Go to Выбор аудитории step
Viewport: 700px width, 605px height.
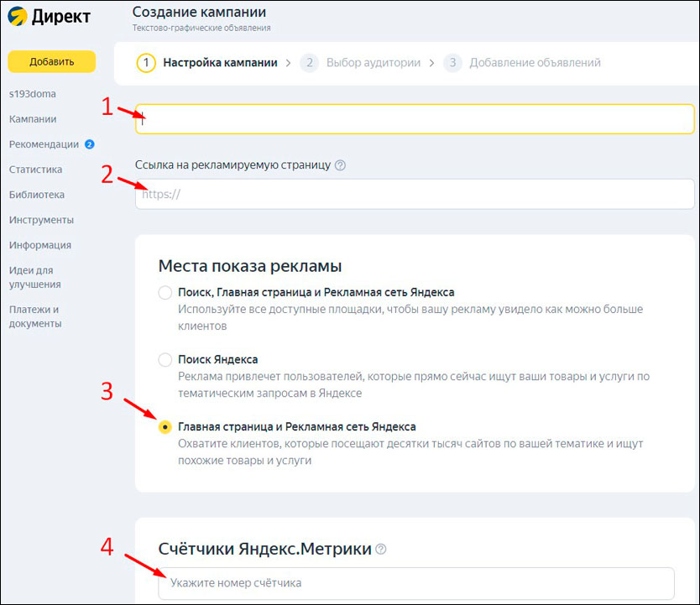coord(374,63)
